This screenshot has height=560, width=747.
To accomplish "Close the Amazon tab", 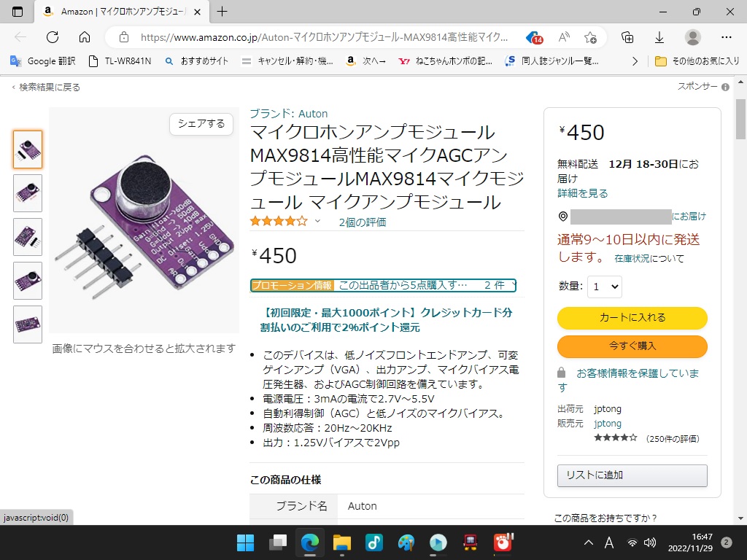I will click(197, 12).
